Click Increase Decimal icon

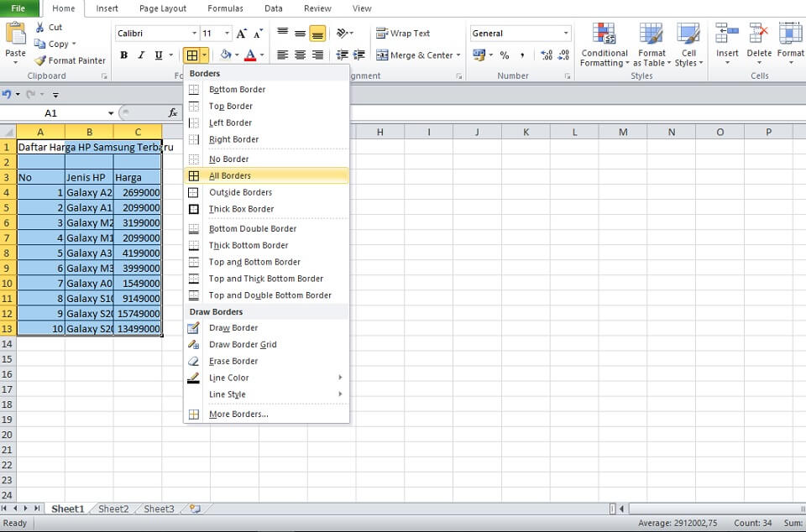547,55
